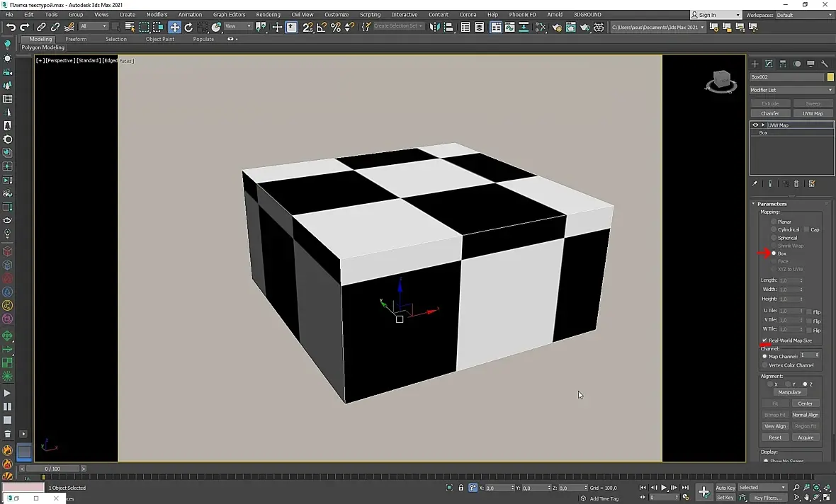Hide the UVW Map modifier with eye icon
Screen dimensions: 836x504
[755, 125]
